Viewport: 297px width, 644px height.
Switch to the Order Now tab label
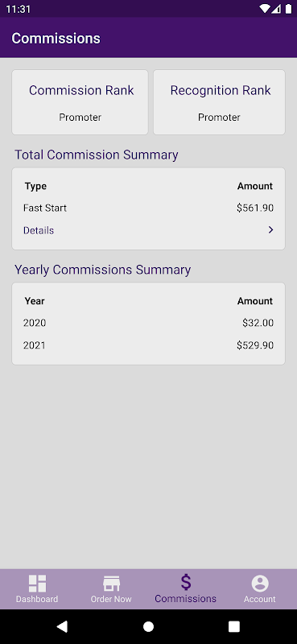[x=111, y=599]
